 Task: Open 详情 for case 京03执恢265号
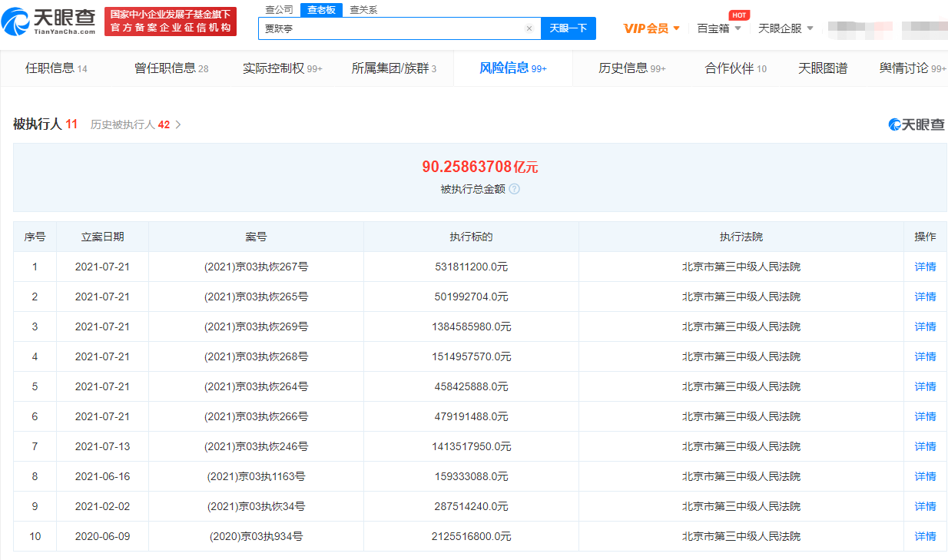[925, 297]
